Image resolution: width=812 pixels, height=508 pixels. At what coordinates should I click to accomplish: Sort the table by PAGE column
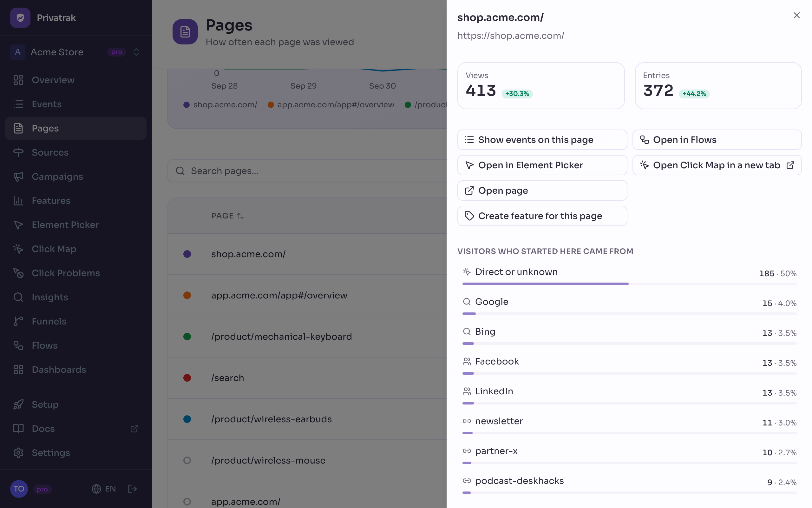click(227, 216)
